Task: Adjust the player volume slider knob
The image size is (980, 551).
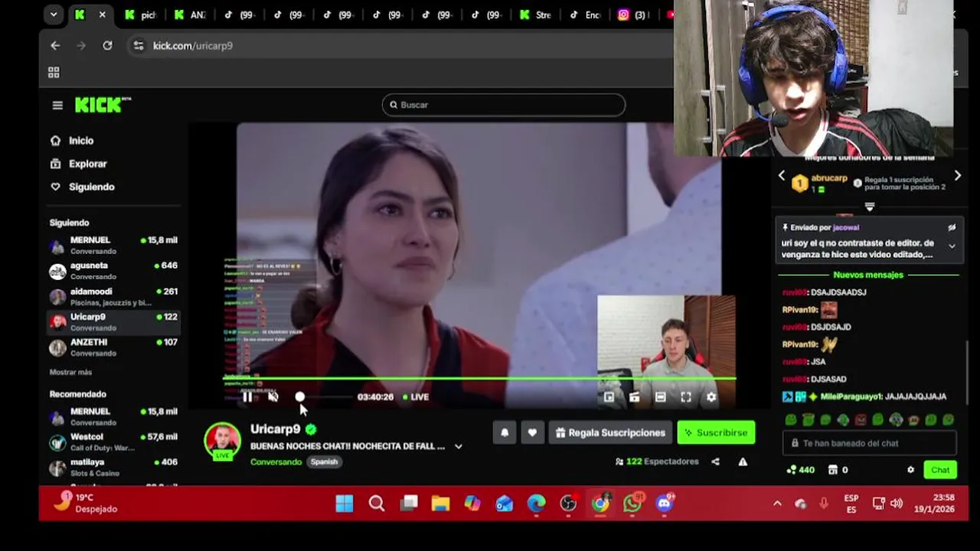Action: (x=300, y=396)
